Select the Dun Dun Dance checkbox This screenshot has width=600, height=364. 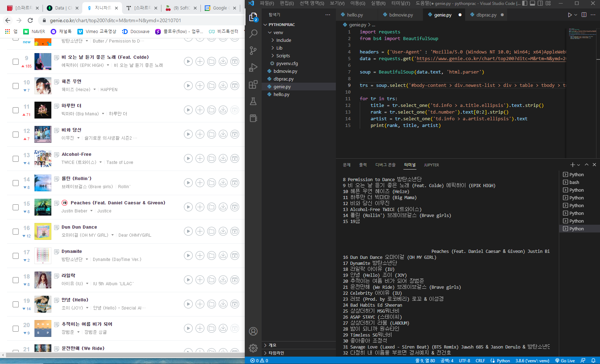click(15, 231)
